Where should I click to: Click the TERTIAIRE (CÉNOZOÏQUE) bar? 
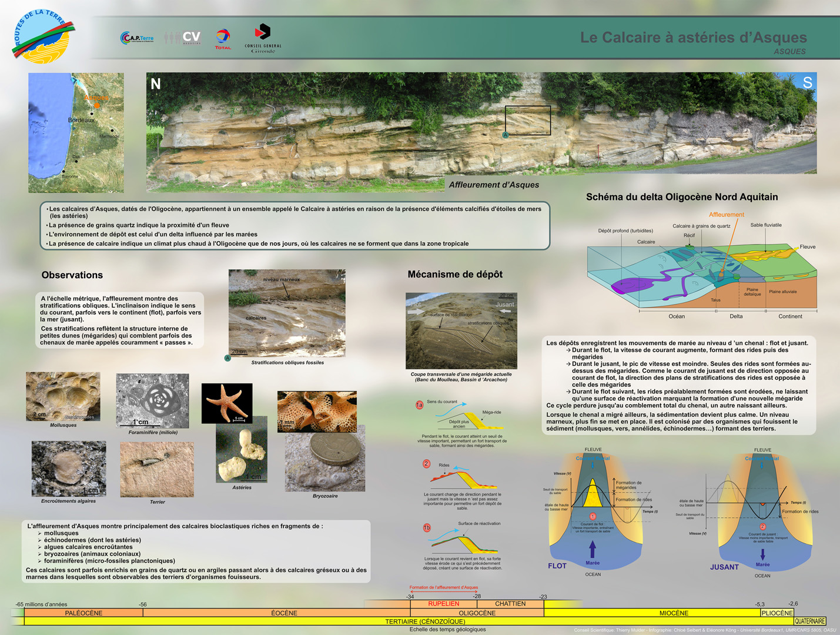425,621
